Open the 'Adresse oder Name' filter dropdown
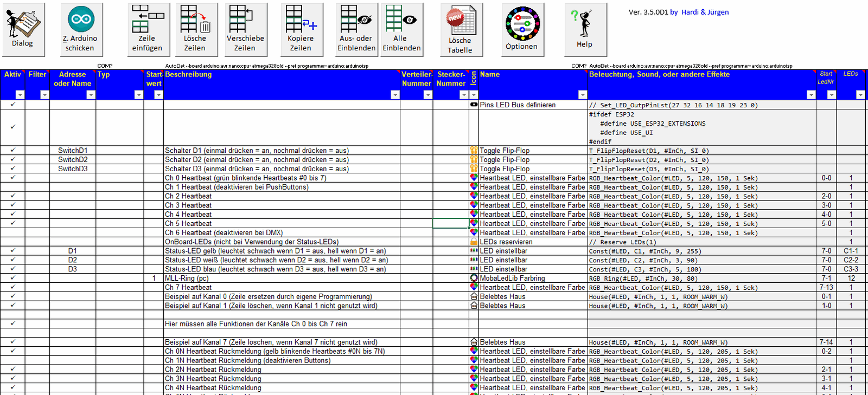Image resolution: width=868 pixels, height=395 pixels. (x=91, y=95)
